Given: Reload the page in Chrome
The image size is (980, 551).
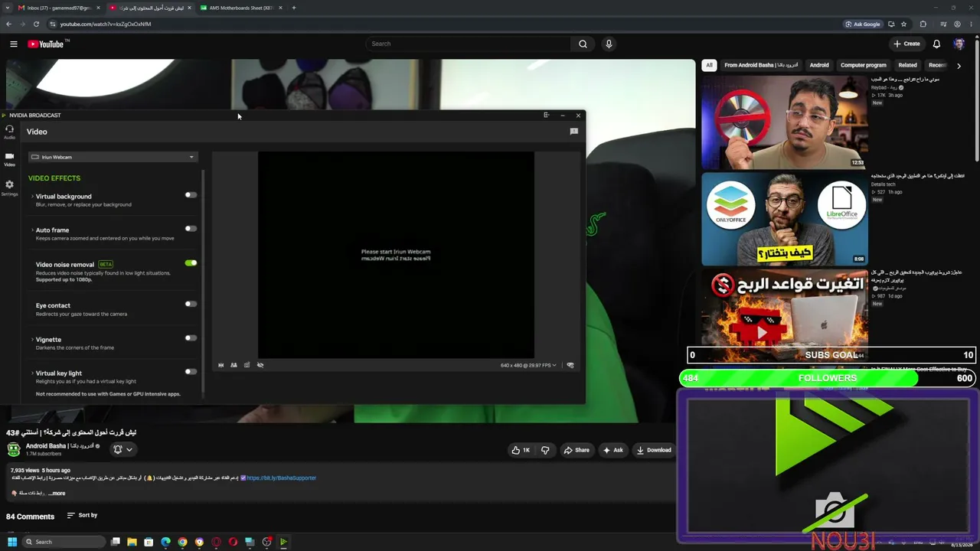Looking at the screenshot, I should 36,24.
